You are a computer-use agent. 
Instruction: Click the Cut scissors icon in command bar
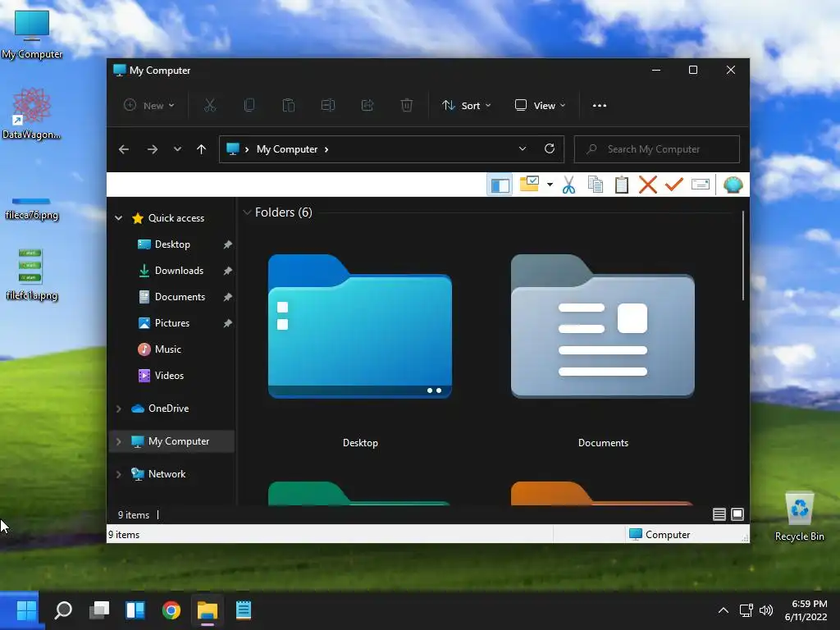pos(210,106)
